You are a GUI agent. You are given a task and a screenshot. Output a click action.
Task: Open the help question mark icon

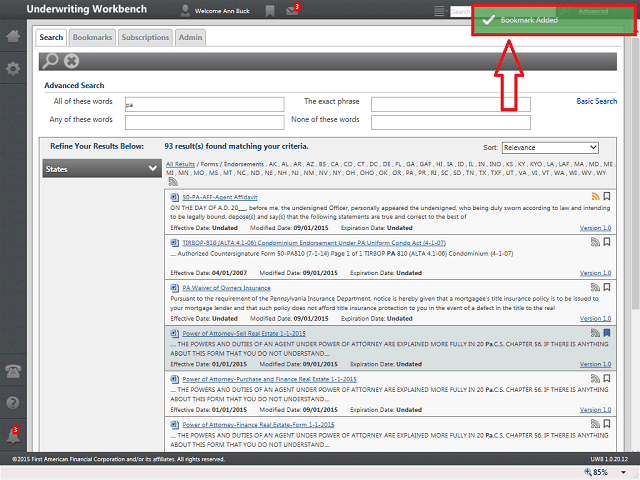coord(13,403)
